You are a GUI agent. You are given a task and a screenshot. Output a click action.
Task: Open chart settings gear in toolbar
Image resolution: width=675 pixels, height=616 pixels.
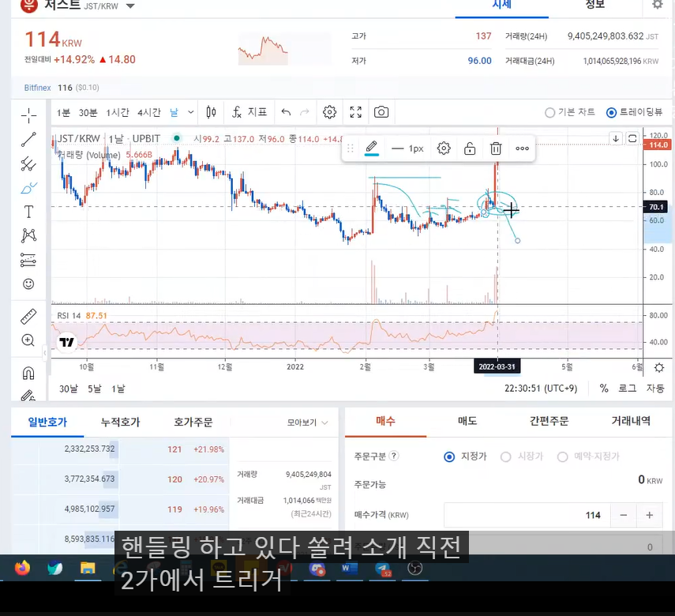point(329,112)
